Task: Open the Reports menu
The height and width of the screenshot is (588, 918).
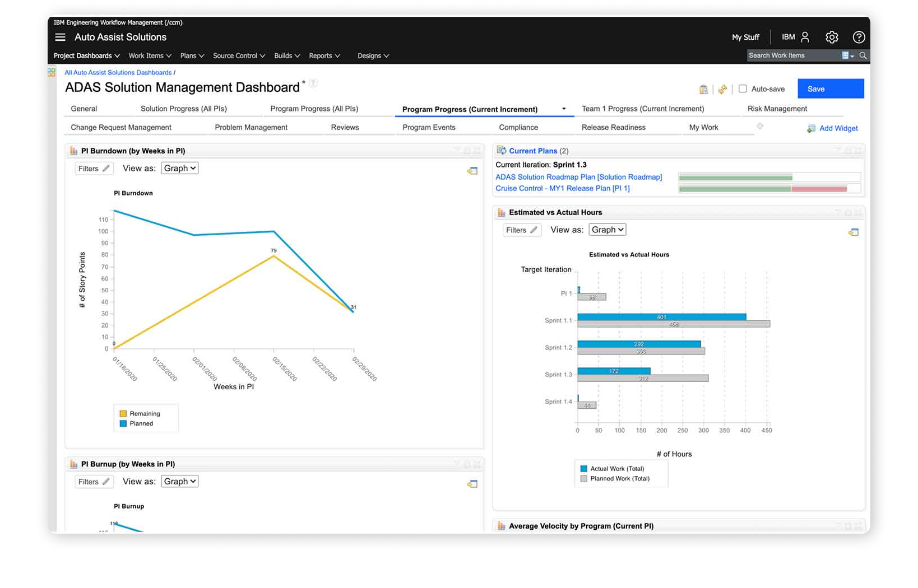Action: (x=324, y=55)
